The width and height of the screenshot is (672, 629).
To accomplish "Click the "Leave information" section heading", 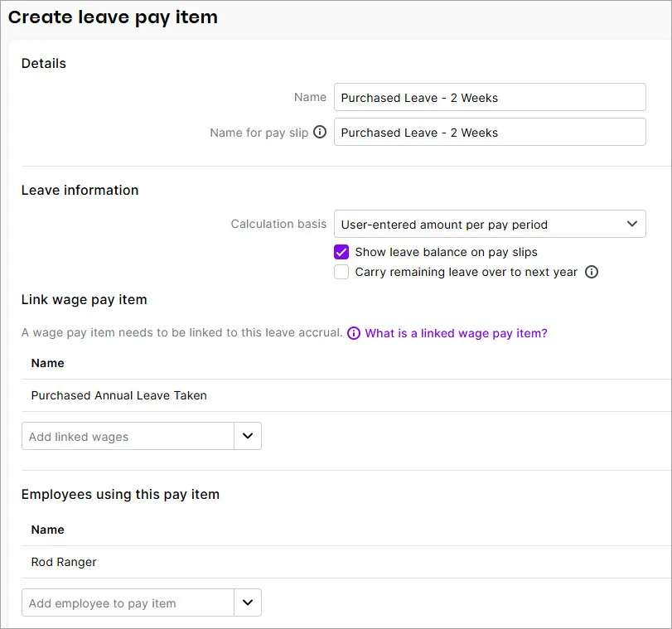I will [x=80, y=190].
